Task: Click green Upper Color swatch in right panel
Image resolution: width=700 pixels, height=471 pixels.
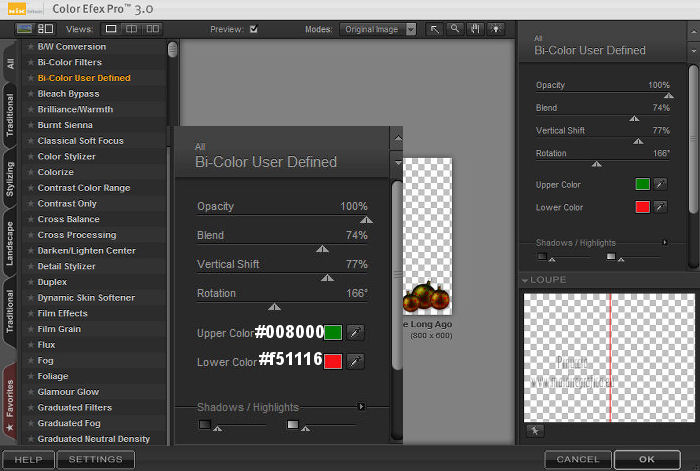Action: pyautogui.click(x=642, y=184)
